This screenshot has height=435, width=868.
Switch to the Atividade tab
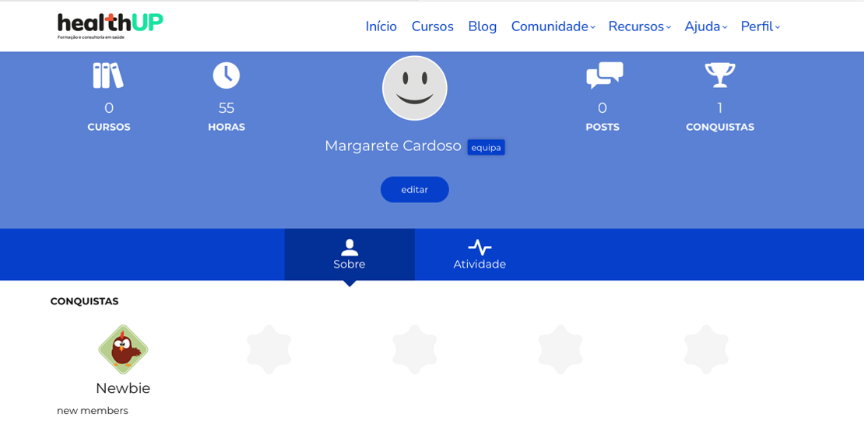pos(481,256)
